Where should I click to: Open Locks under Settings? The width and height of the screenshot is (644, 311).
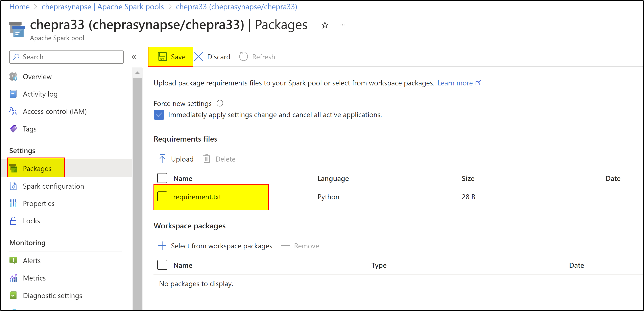tap(31, 221)
